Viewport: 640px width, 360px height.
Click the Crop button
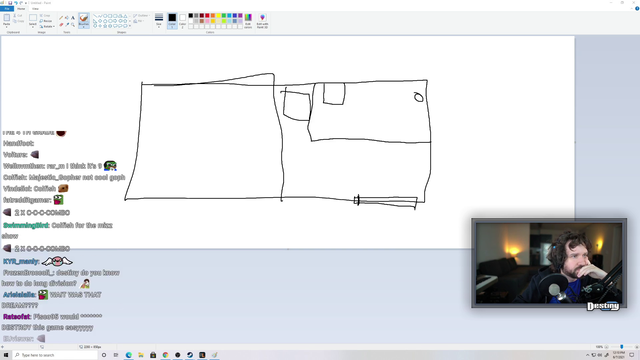coord(45,16)
